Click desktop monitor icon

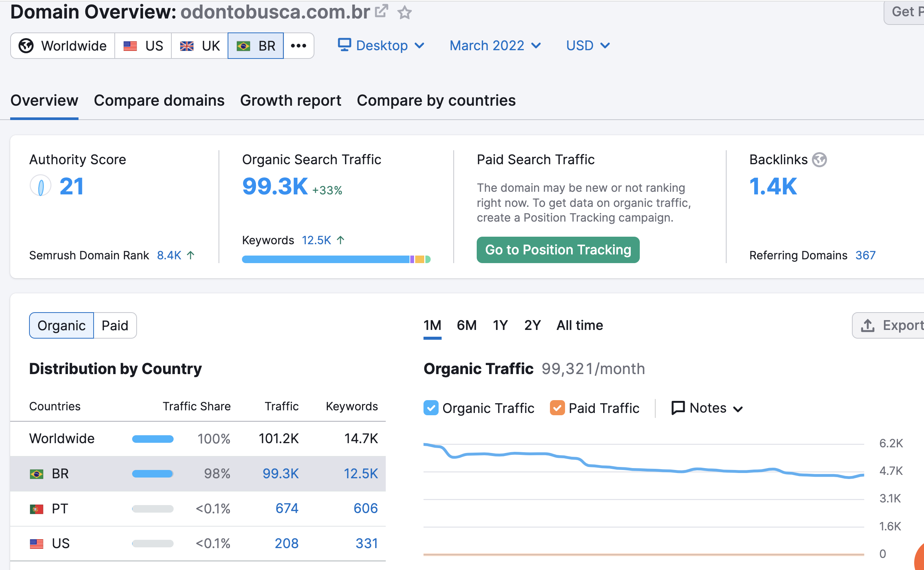coord(344,45)
